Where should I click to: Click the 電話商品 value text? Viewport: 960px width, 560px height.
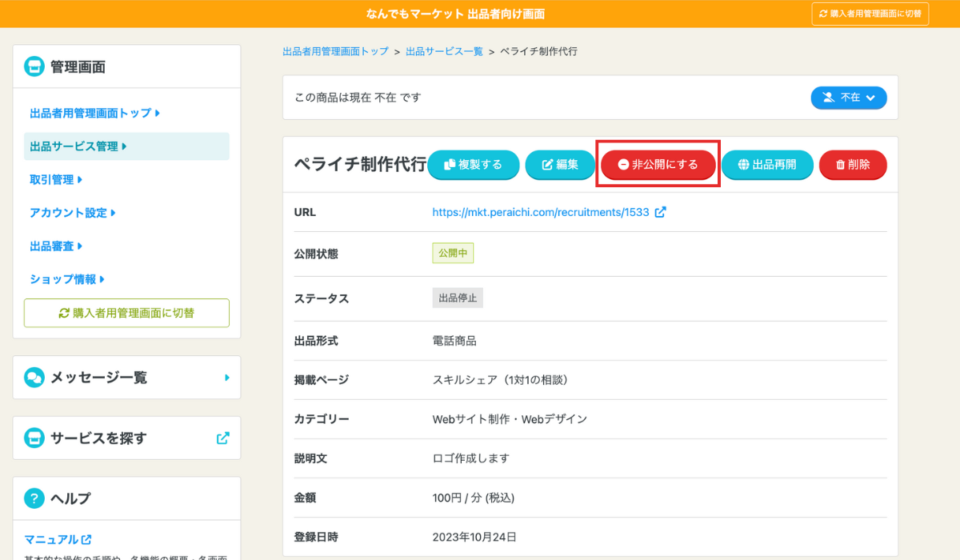[x=454, y=341]
